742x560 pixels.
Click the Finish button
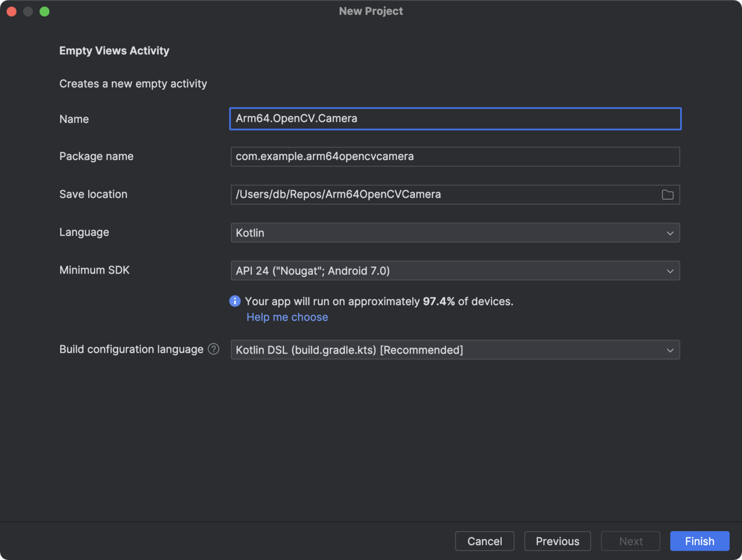699,541
